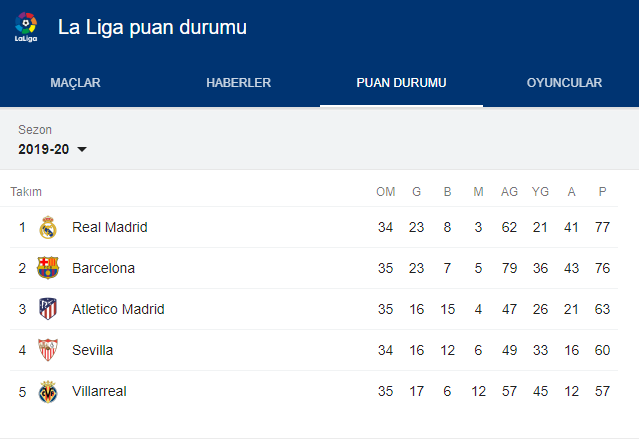Open the OYUNCULAR tab
Image resolution: width=639 pixels, height=442 pixels.
(564, 83)
